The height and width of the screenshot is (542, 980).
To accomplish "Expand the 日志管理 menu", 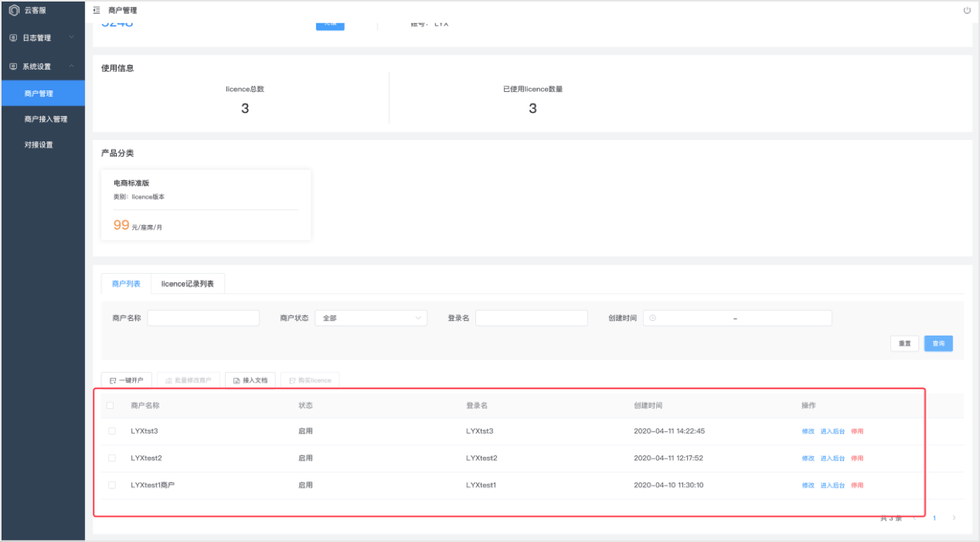I will 43,38.
